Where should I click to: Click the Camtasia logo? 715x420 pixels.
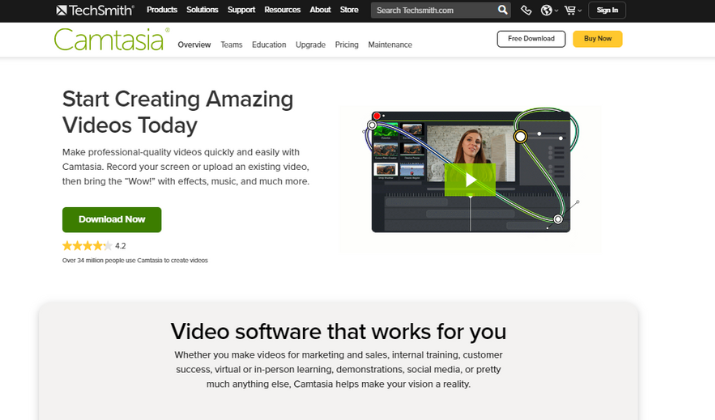tap(111, 39)
